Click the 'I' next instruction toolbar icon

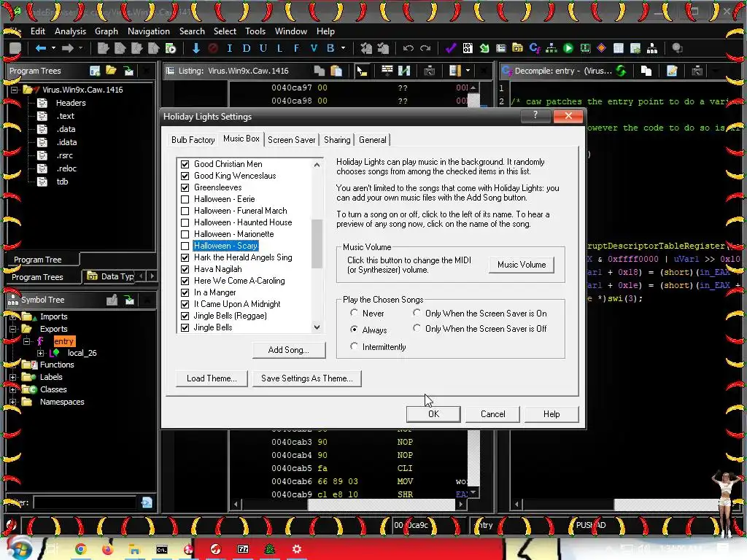click(230, 48)
